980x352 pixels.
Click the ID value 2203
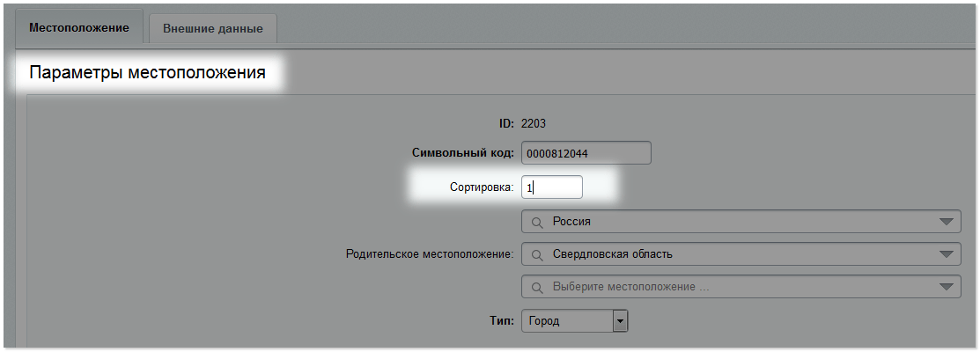533,123
